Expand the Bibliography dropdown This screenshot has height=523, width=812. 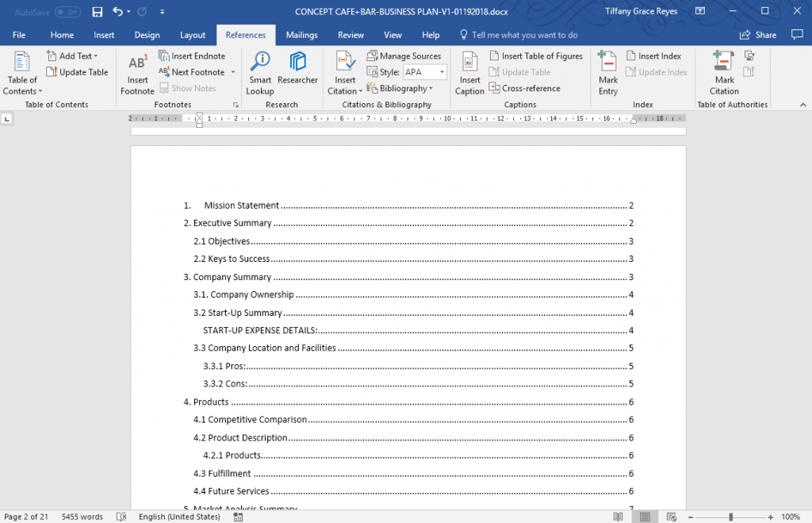403,88
